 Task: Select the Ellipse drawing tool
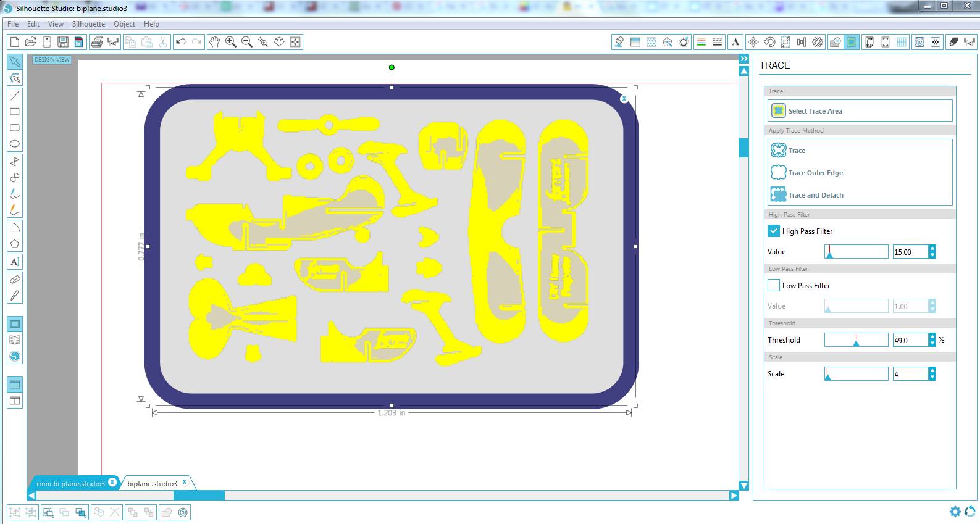click(15, 144)
